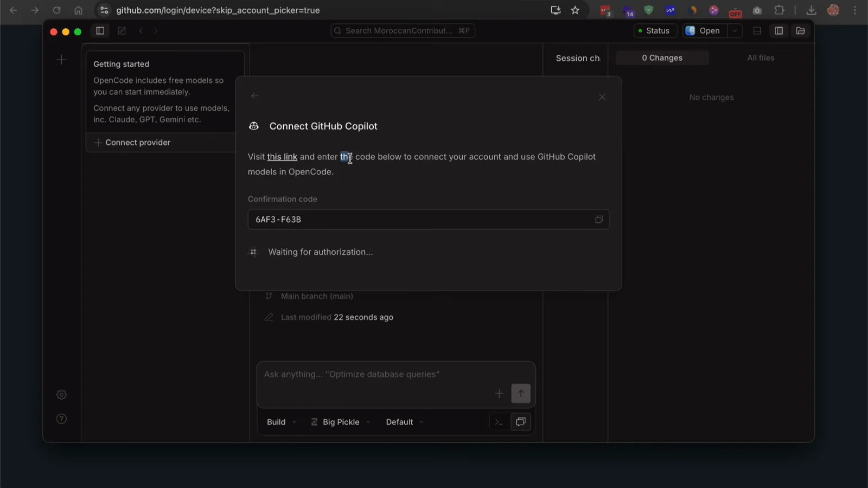This screenshot has width=868, height=488.
Task: Click the plus attach icon in the prompt box
Action: click(x=499, y=394)
